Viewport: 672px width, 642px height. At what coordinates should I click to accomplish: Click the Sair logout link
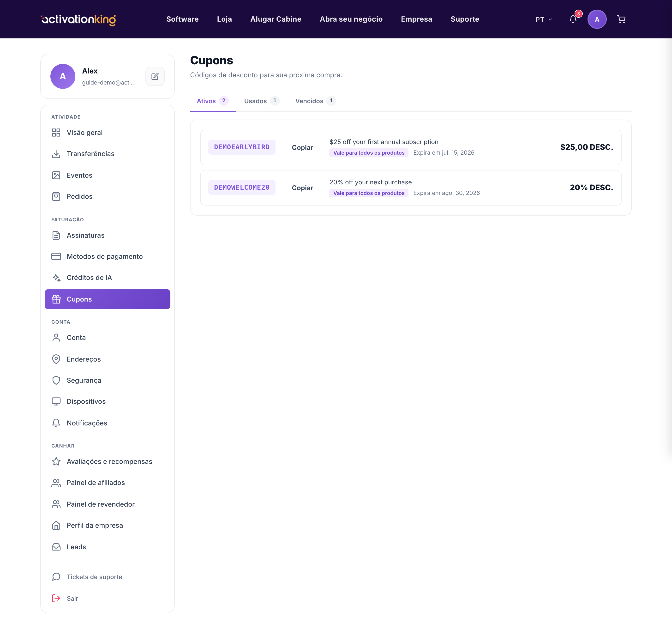(108, 598)
